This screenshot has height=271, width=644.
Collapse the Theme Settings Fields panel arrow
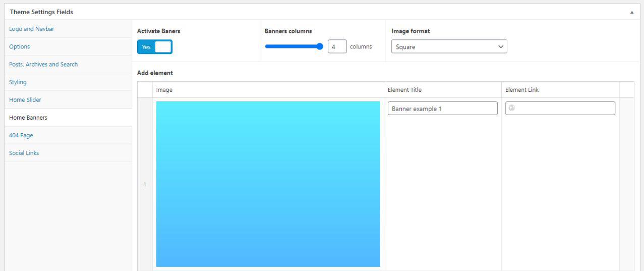(632, 12)
